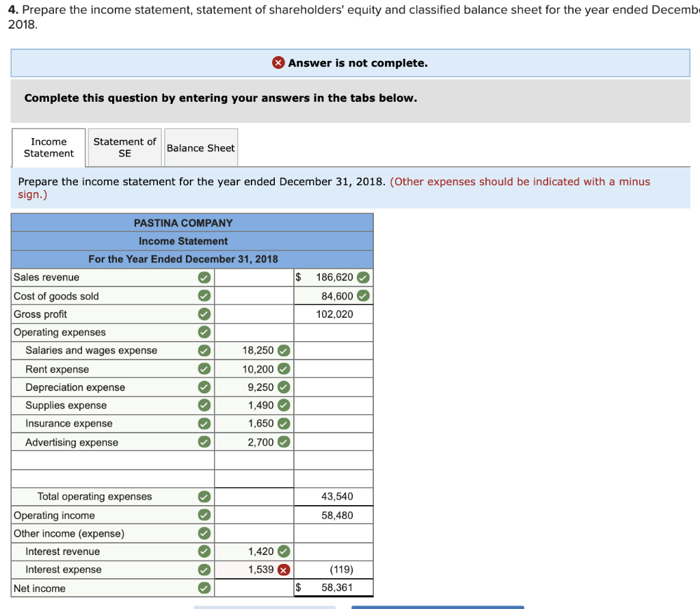This screenshot has height=609, width=700.
Task: Click the Operating income value 58,480
Action: click(337, 515)
